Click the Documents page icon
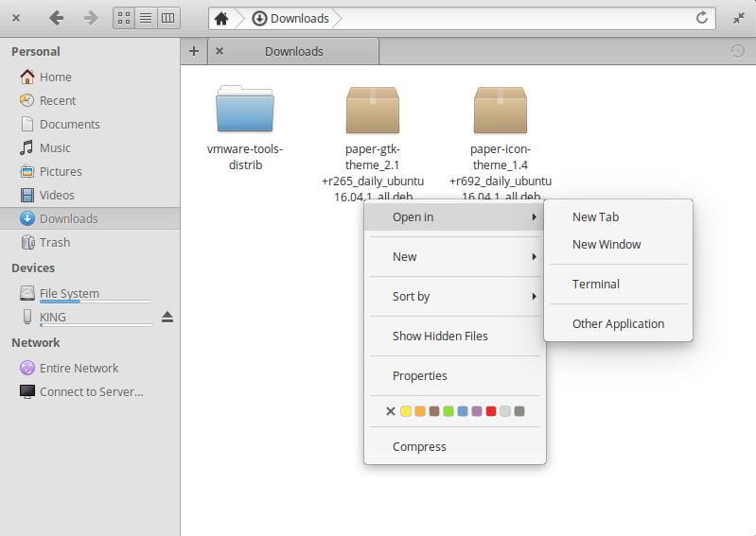The width and height of the screenshot is (756, 536). tap(27, 124)
